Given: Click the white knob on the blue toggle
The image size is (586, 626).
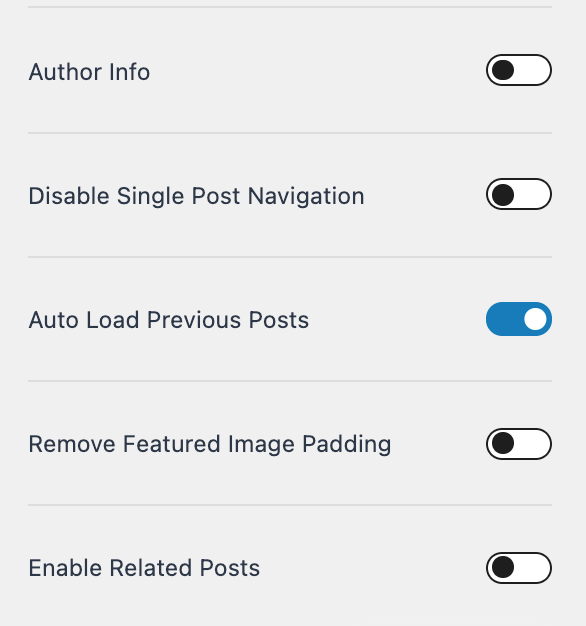Looking at the screenshot, I should click(535, 319).
